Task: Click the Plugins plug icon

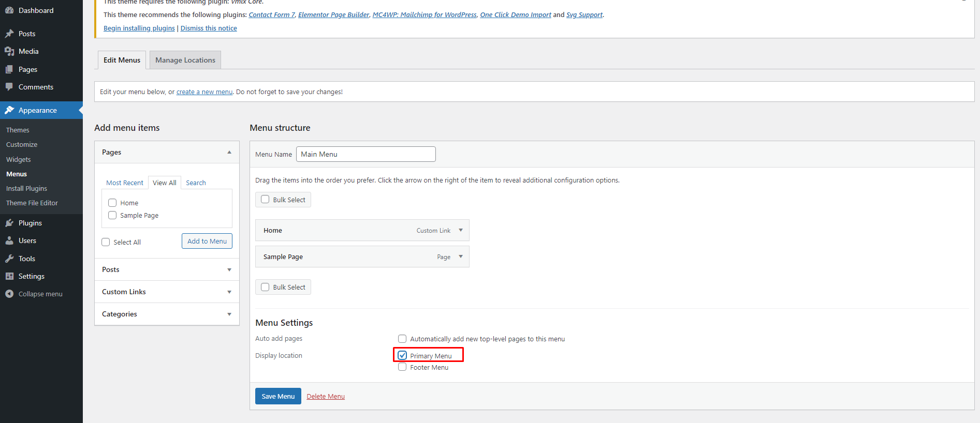Action: click(x=9, y=223)
